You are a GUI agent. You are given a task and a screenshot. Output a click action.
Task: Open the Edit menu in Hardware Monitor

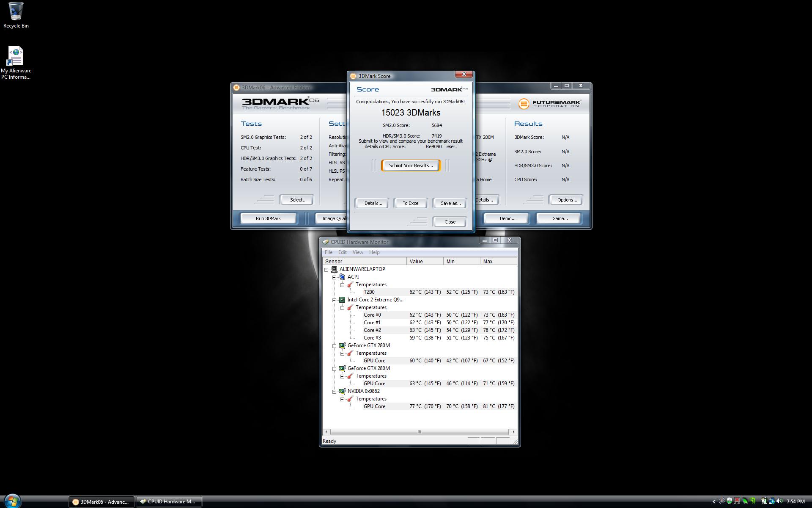click(343, 252)
